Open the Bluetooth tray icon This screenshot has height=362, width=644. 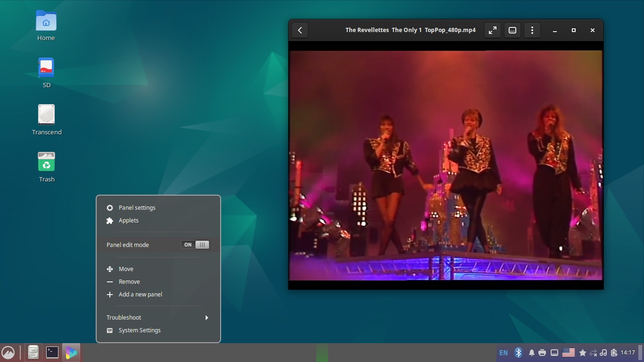(x=519, y=353)
